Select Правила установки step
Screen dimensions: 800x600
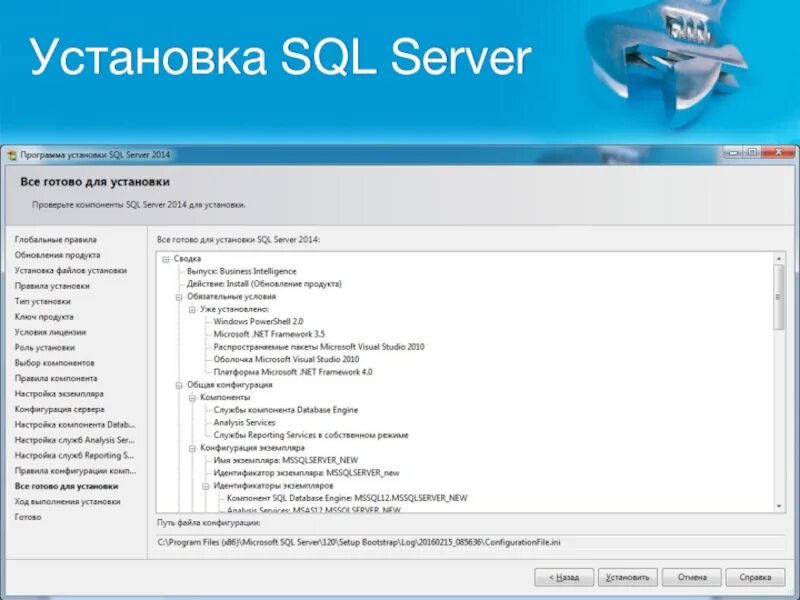pos(52,286)
